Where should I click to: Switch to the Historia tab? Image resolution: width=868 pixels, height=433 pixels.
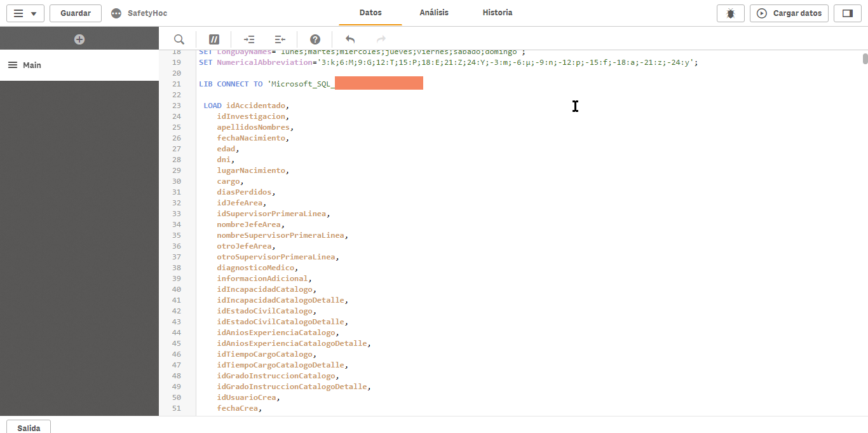click(x=497, y=13)
